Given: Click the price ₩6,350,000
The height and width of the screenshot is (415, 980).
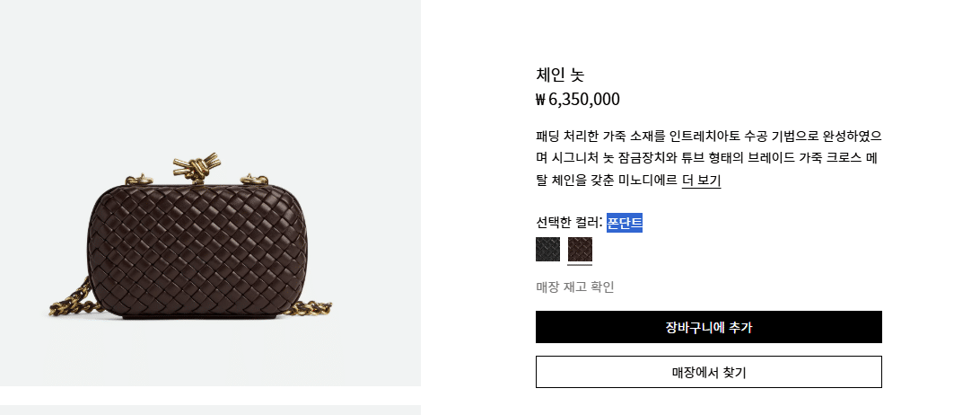Looking at the screenshot, I should [577, 100].
